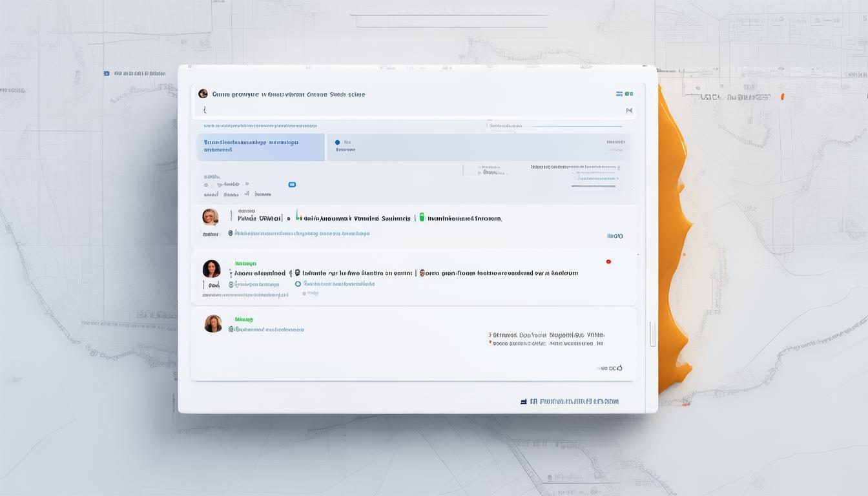Switch to the wide grey tab with blue dot
The height and width of the screenshot is (496, 868).
pos(478,147)
